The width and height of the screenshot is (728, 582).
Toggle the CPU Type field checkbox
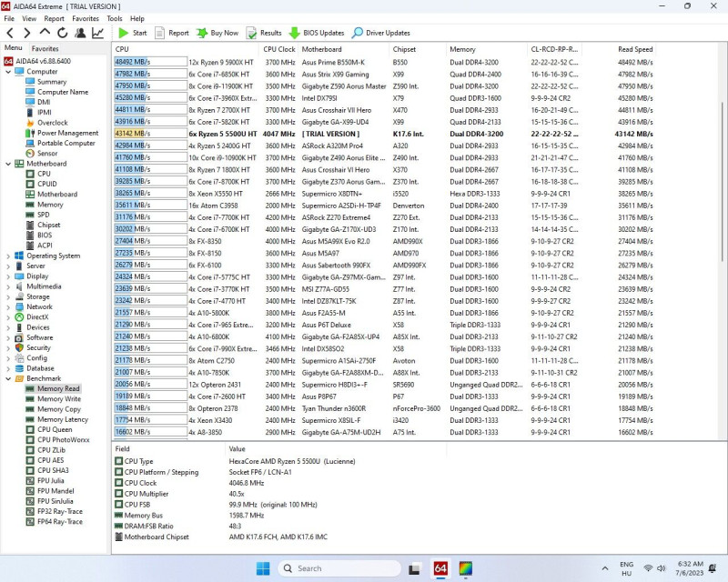coord(119,461)
